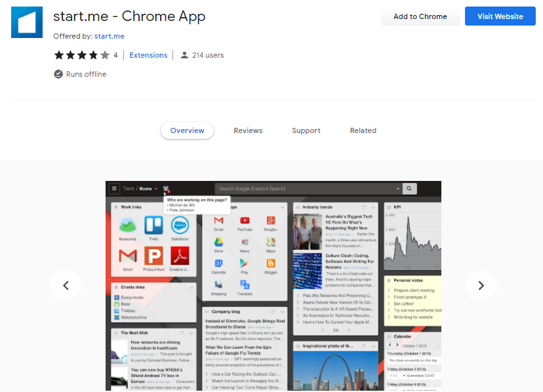Image resolution: width=543 pixels, height=392 pixels.
Task: Click the Trello icon in Work links
Action: (153, 226)
